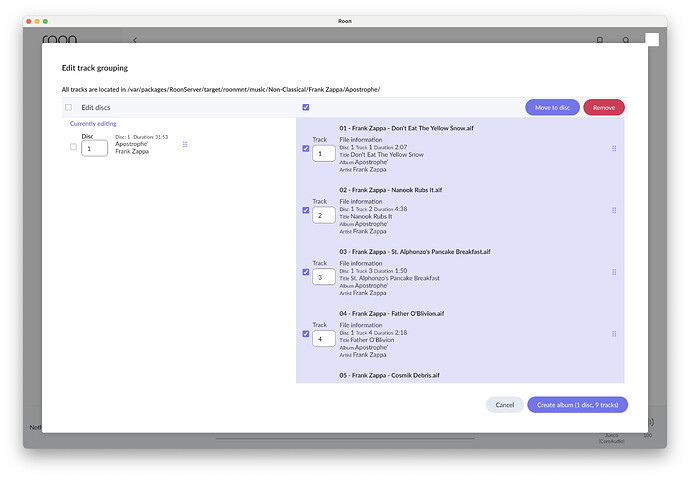
Task: Toggle the Edit discs checkbox
Action: pyautogui.click(x=68, y=107)
